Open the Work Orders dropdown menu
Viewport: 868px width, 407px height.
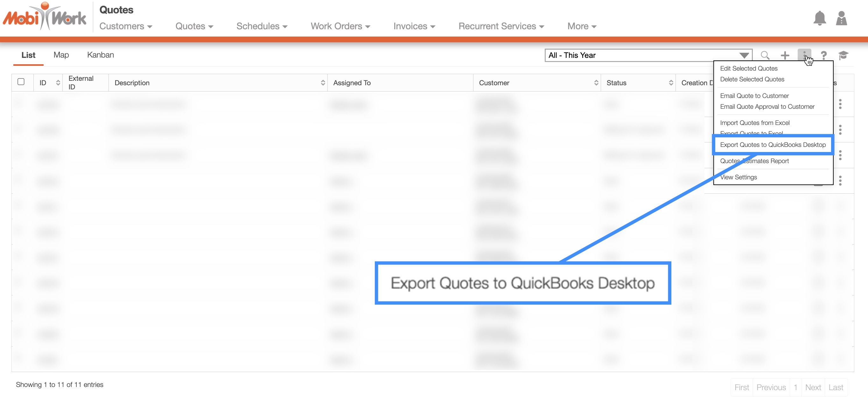(340, 26)
